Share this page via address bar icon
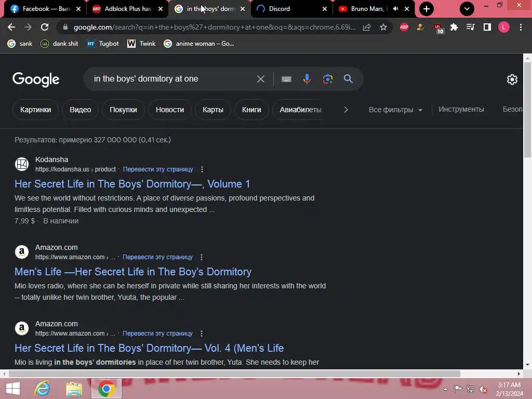This screenshot has width=532, height=399. [x=367, y=27]
